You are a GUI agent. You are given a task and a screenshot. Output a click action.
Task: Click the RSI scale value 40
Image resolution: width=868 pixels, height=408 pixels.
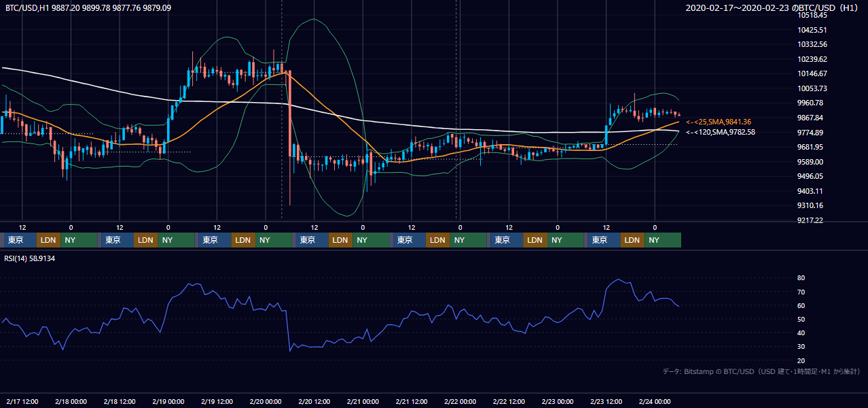(801, 333)
